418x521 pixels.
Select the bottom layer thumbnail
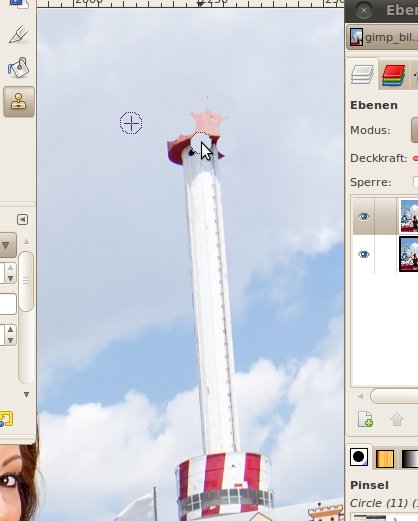pyautogui.click(x=409, y=254)
